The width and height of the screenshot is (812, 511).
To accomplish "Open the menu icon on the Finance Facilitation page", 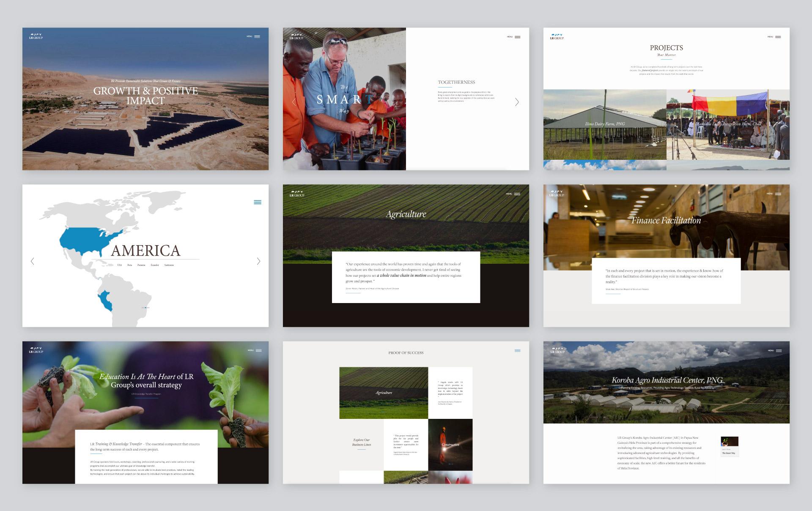I will pyautogui.click(x=778, y=194).
